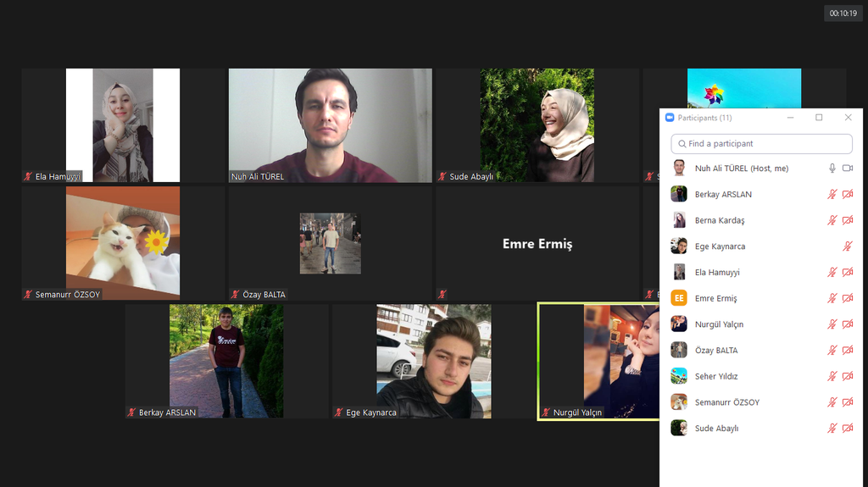868x487 pixels.
Task: Click the meeting timer showing 00:10:19
Action: point(843,14)
